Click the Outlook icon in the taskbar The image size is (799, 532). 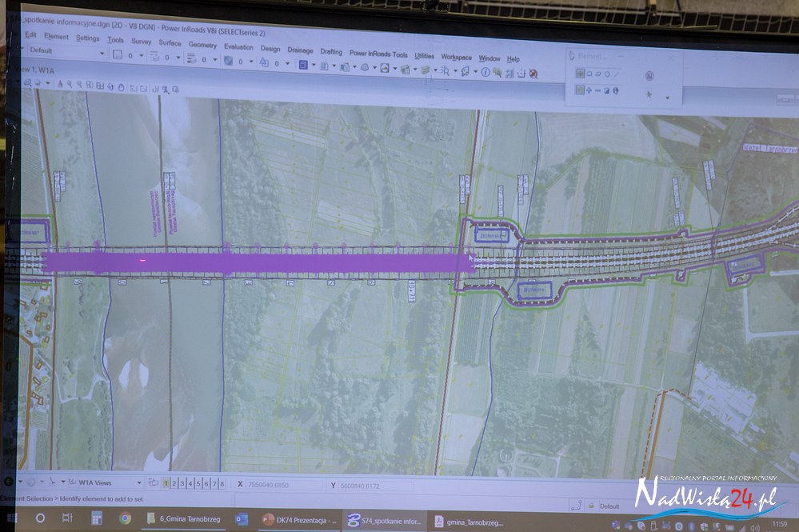point(241,519)
